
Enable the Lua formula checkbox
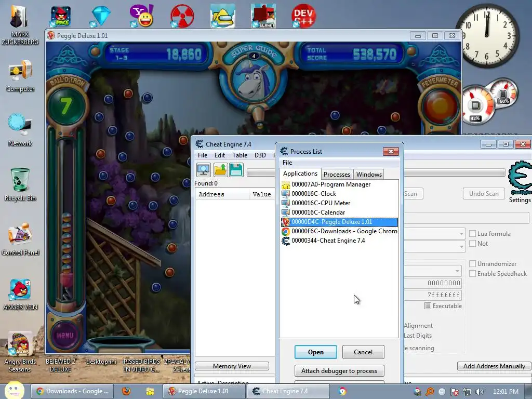coord(472,233)
